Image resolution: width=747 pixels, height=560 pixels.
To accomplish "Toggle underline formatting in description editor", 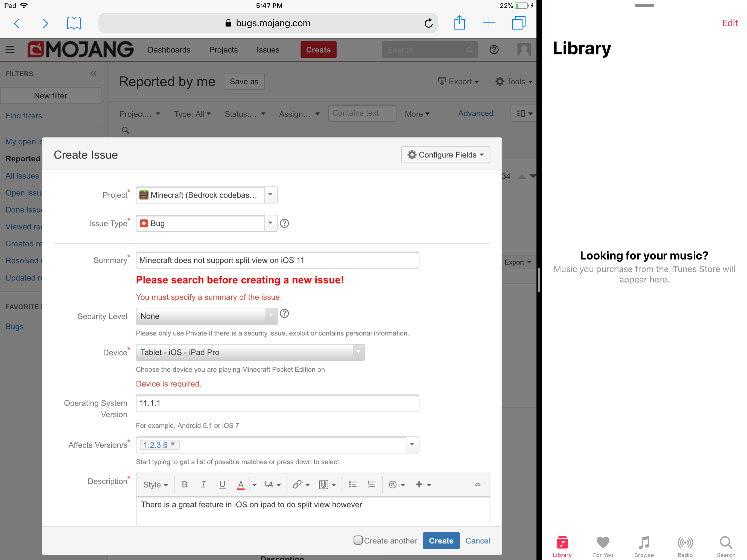I will (222, 484).
